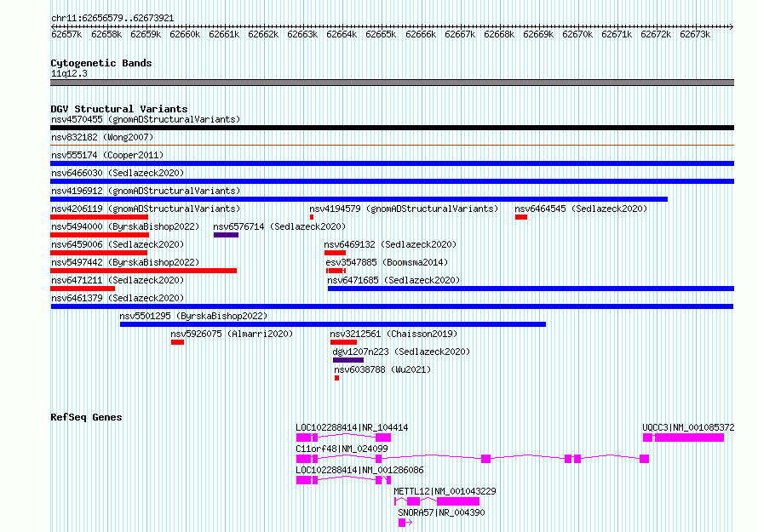The height and width of the screenshot is (532, 758).
Task: Click the red nsv3212561 variant block
Action: (344, 342)
